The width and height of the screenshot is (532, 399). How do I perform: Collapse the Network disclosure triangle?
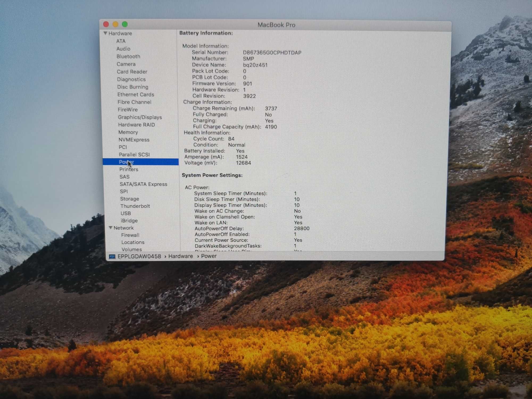click(111, 228)
